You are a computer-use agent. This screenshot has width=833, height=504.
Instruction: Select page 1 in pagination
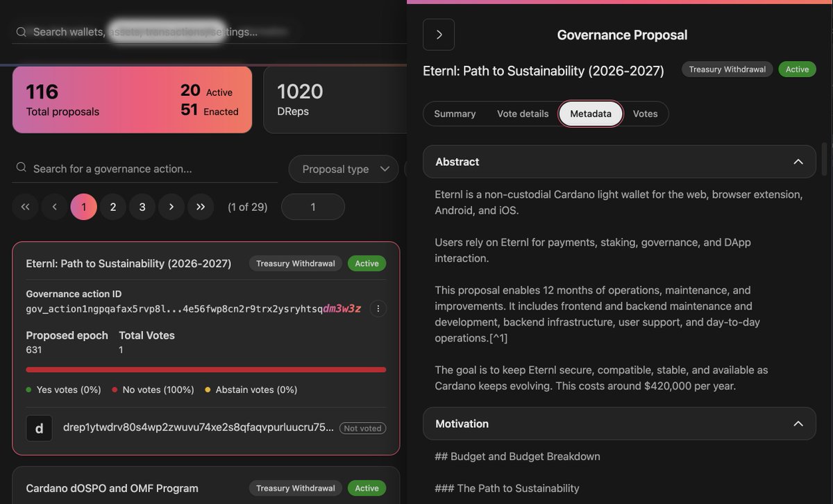[x=84, y=207]
